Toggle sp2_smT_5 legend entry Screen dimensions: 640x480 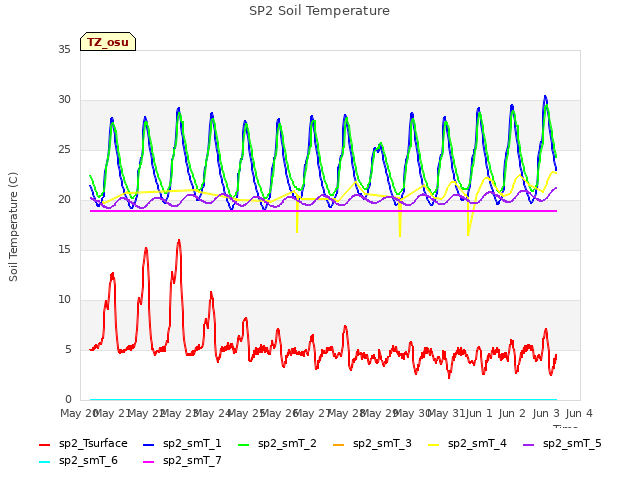pos(562,444)
